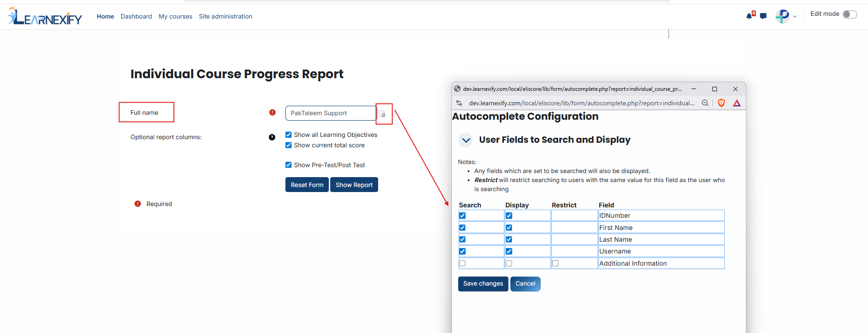
Task: Check the Search checkbox for Additional Information
Action: pos(462,263)
